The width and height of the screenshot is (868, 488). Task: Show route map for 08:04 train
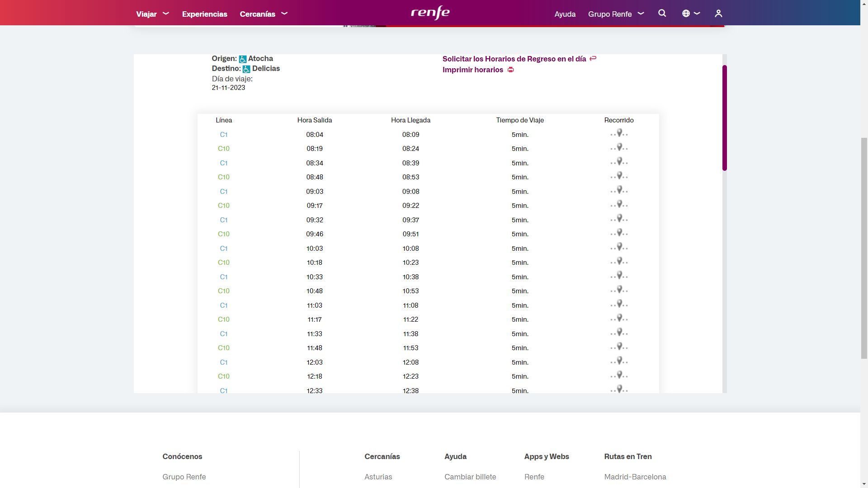(619, 134)
